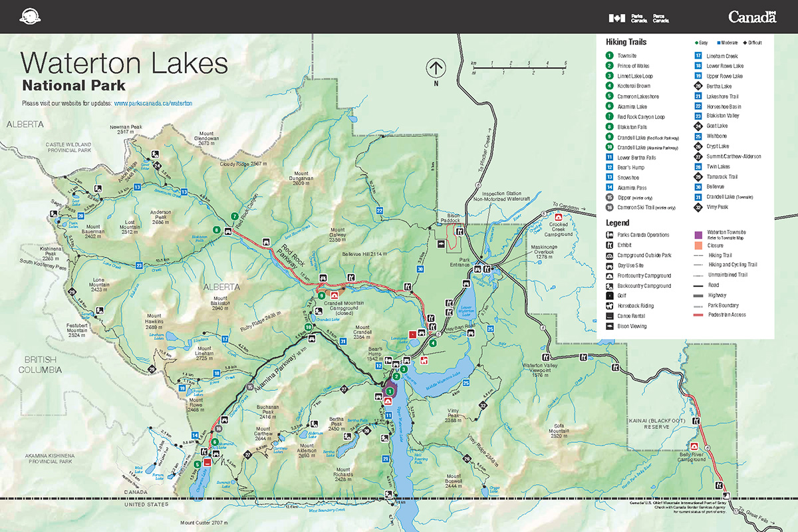798x532 pixels.
Task: Click trail marker 1 beside Townsite in list
Action: click(x=609, y=56)
